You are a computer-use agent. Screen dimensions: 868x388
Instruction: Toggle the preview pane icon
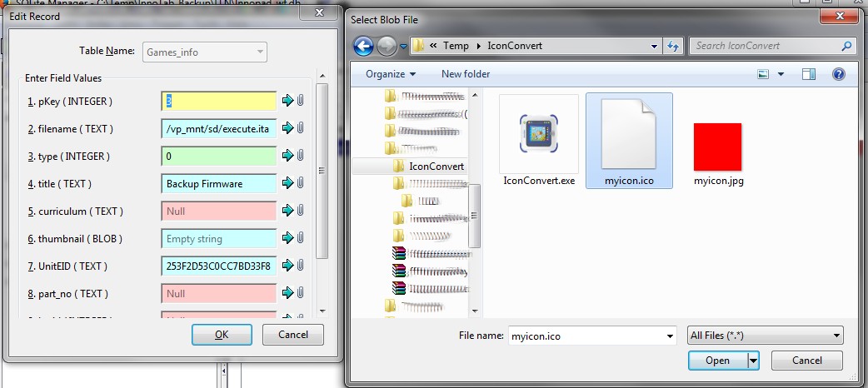click(x=808, y=74)
